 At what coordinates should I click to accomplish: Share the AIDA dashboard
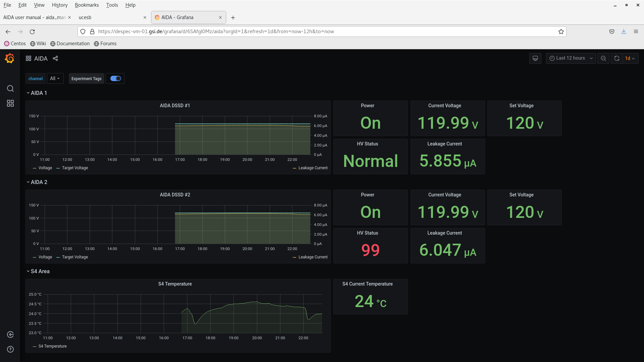(55, 58)
